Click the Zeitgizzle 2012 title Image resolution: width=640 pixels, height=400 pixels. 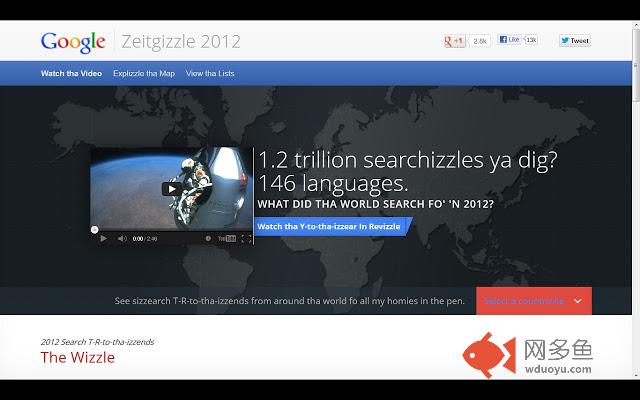point(181,42)
